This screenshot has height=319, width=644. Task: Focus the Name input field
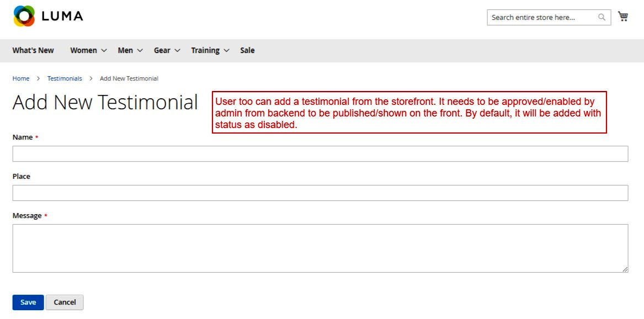pyautogui.click(x=320, y=153)
